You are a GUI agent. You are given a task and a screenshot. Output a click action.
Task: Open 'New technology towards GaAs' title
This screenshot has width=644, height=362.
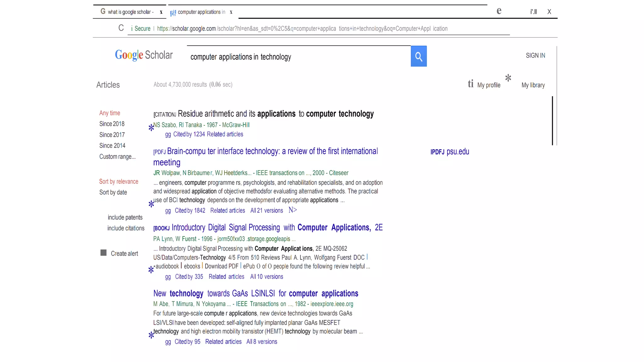[x=256, y=293]
